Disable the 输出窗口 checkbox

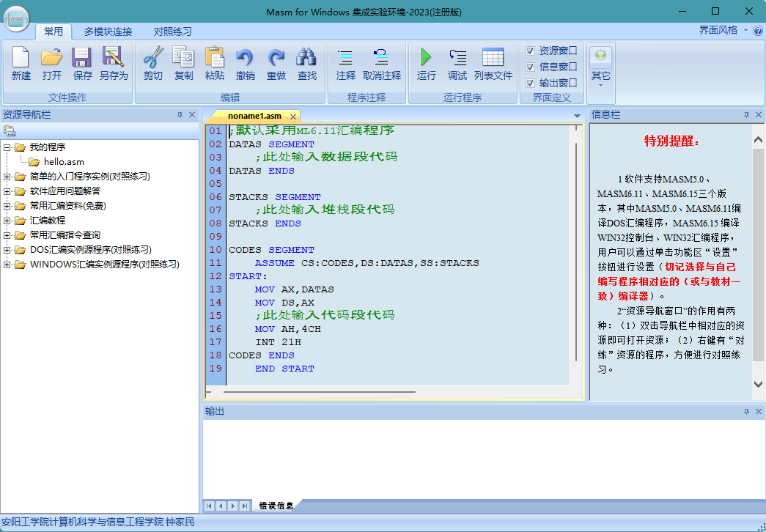(530, 83)
